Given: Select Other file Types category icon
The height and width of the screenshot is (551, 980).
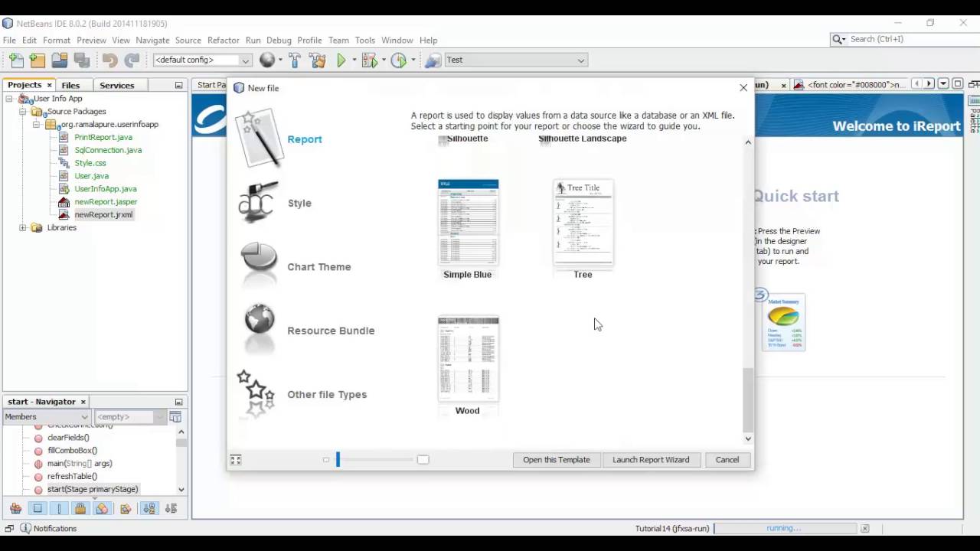Looking at the screenshot, I should pos(256,393).
